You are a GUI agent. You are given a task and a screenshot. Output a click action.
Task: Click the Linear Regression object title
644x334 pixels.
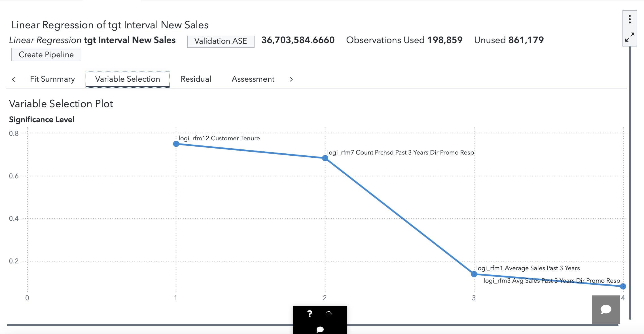[x=110, y=25]
